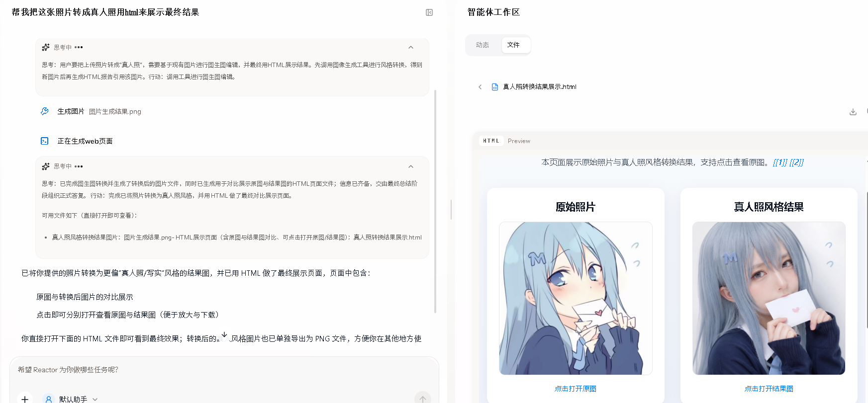The image size is (868, 403).
Task: Select the HTML view tab
Action: click(491, 141)
